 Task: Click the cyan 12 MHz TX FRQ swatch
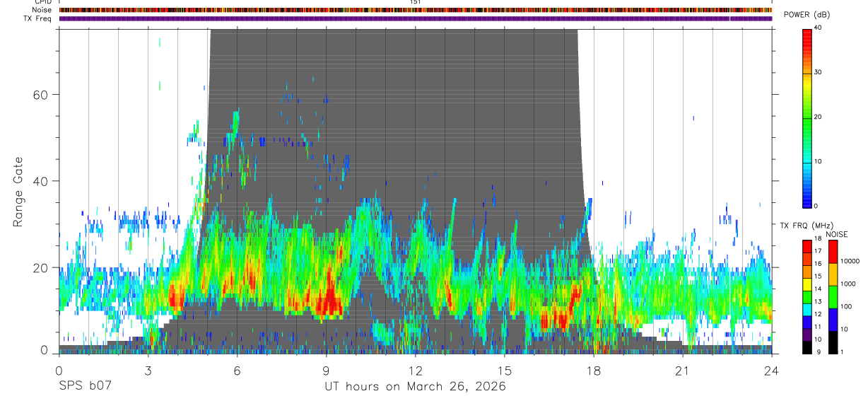point(807,309)
